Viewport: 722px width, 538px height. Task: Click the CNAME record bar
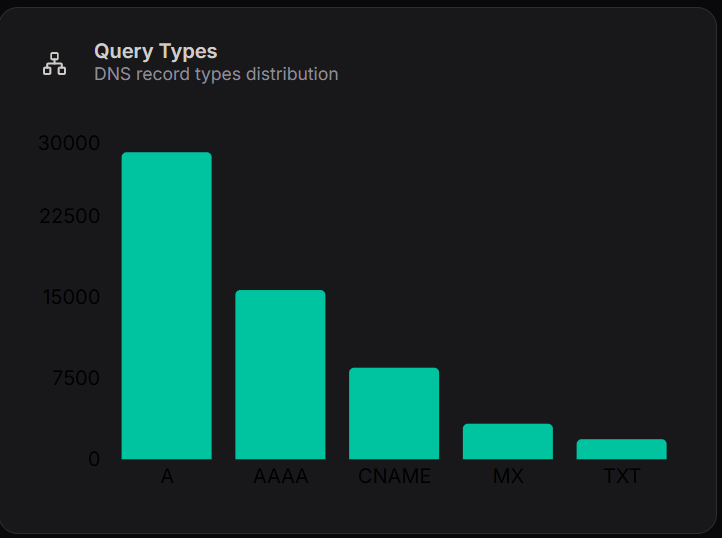click(x=394, y=414)
